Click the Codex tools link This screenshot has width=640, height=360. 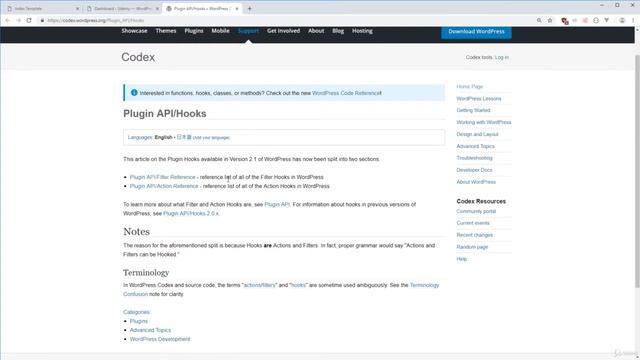coord(479,58)
